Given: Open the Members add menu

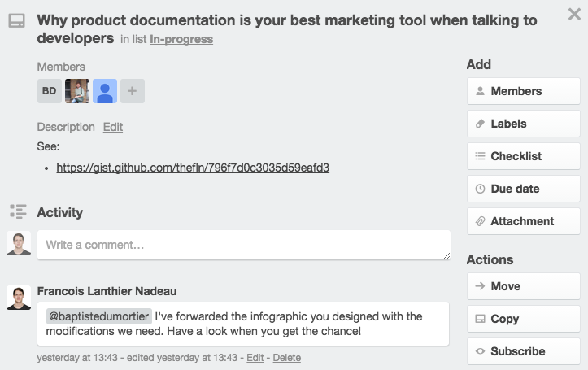Looking at the screenshot, I should (523, 91).
